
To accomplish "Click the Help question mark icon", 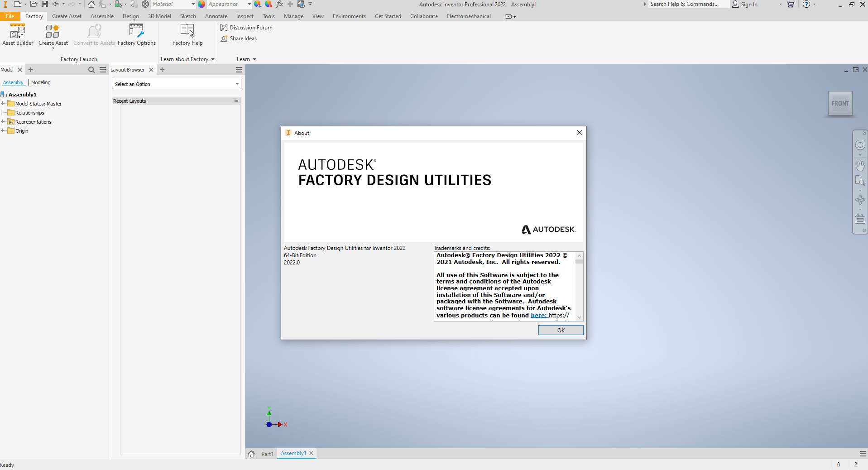I will tap(806, 4).
